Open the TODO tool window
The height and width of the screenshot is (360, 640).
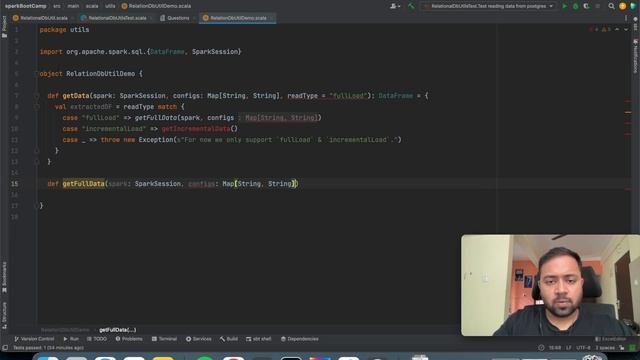click(x=97, y=339)
